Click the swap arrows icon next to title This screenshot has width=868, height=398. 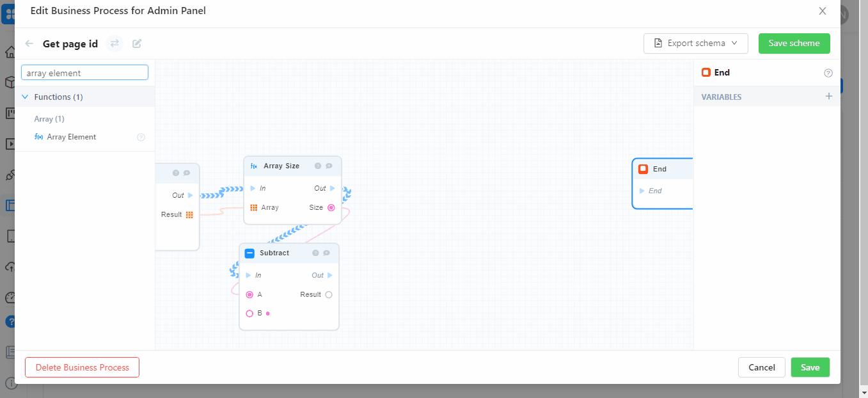pyautogui.click(x=114, y=44)
